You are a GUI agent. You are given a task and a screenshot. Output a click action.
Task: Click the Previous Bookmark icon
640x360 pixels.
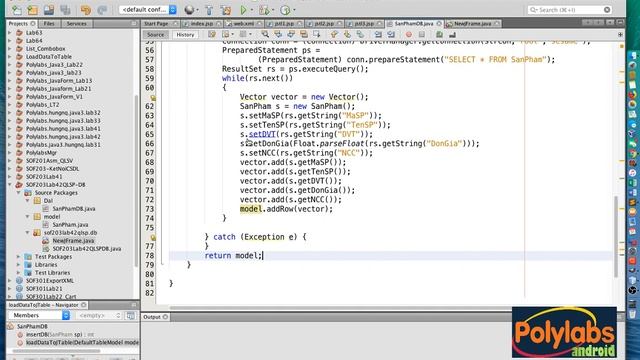[x=334, y=35]
